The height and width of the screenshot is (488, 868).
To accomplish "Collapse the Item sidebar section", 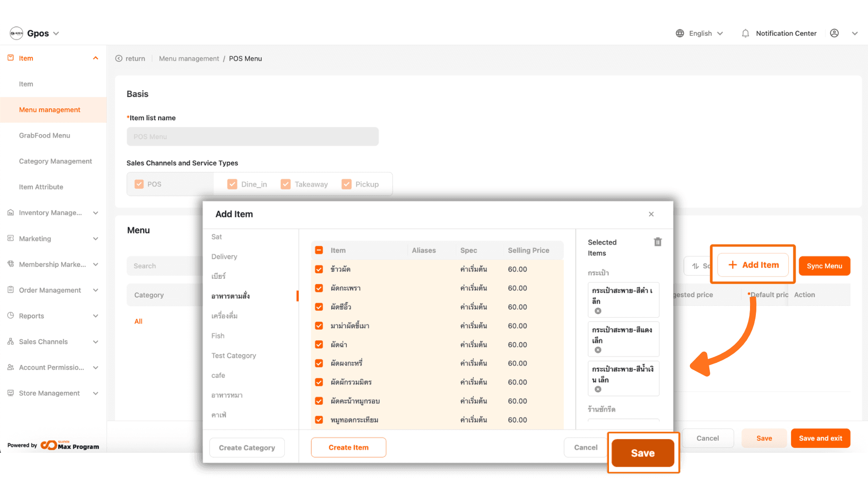I will click(95, 58).
